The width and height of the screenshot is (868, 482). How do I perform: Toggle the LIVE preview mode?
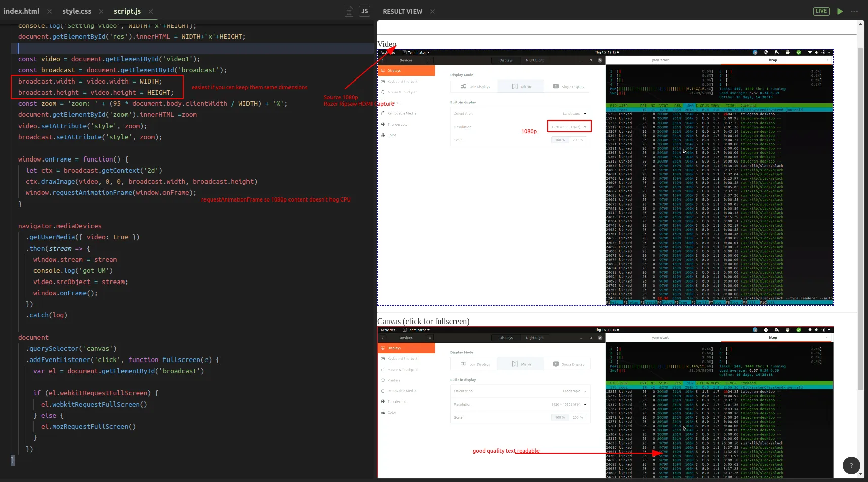[821, 11]
